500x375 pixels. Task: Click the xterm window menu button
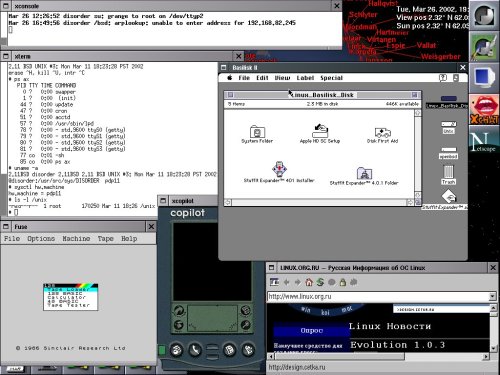tap(6, 56)
